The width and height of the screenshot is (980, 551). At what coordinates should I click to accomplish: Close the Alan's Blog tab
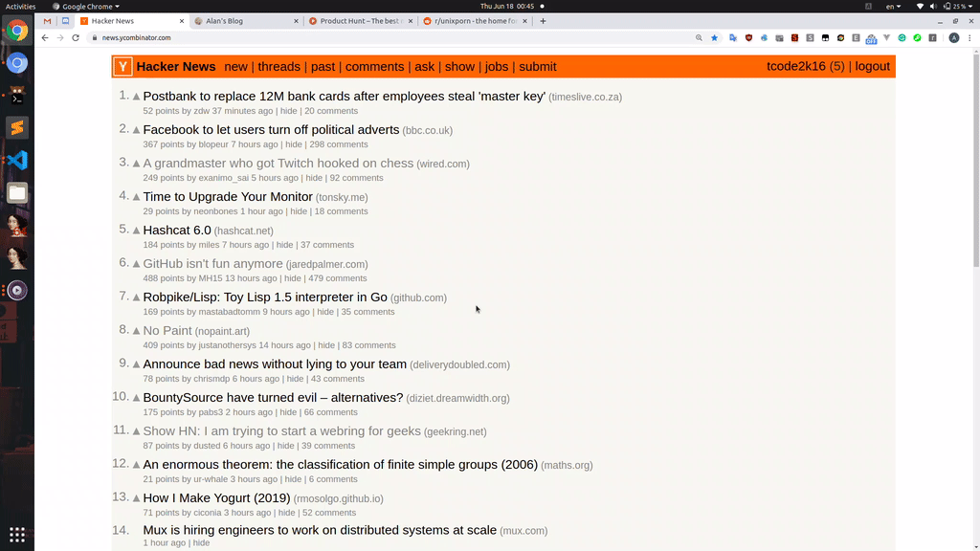(296, 21)
